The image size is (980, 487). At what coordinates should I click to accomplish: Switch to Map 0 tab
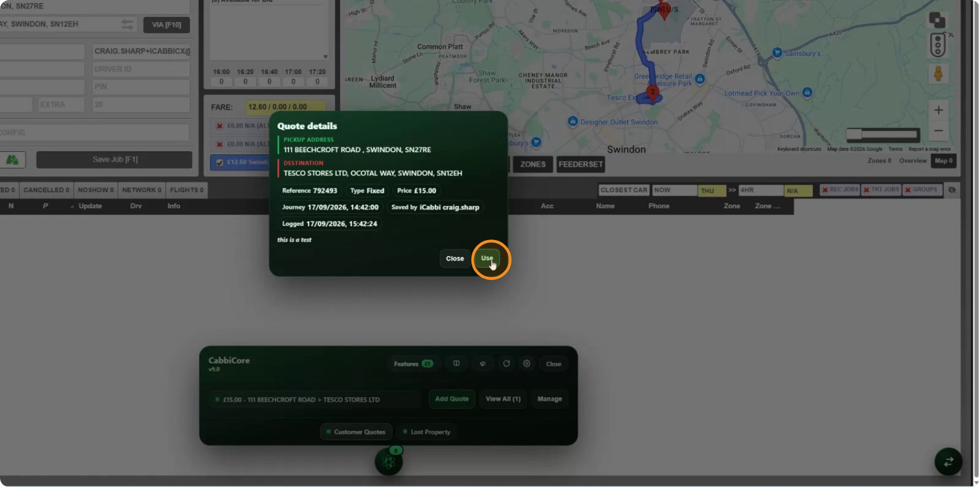(944, 161)
